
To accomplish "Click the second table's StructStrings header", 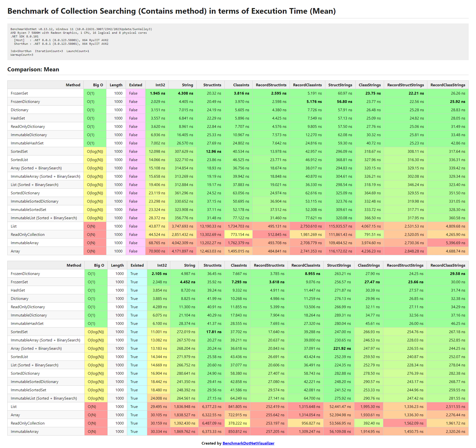I will (x=339, y=265).
